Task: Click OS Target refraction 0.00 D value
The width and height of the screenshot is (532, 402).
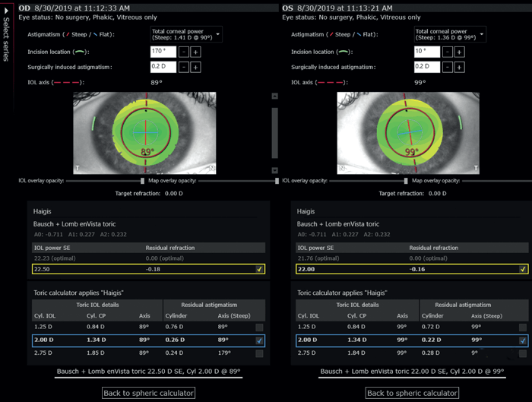Action: pos(438,193)
